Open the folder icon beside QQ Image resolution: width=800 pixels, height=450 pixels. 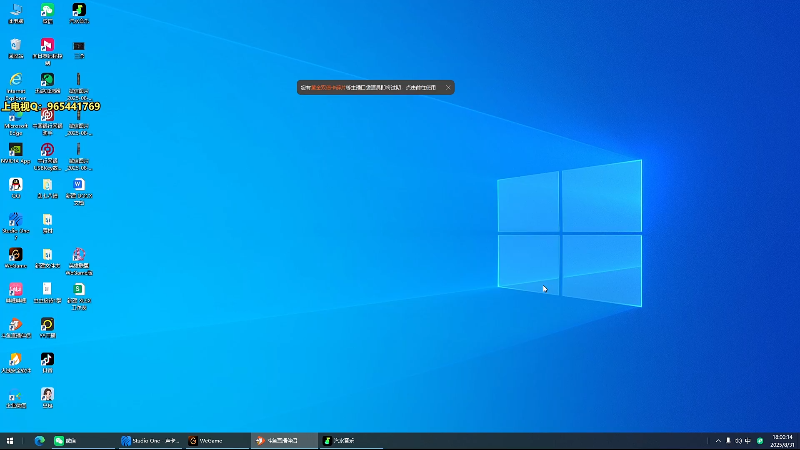click(47, 188)
